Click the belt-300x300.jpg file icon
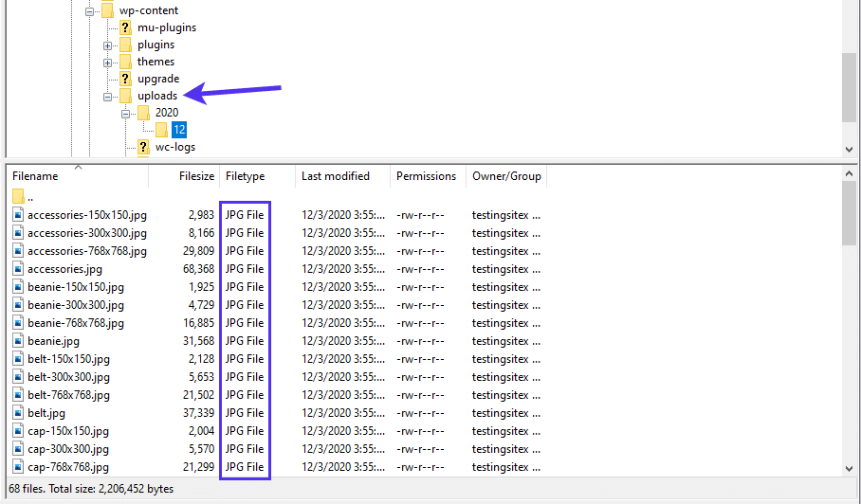Screen dimensions: 861x504 [18, 377]
